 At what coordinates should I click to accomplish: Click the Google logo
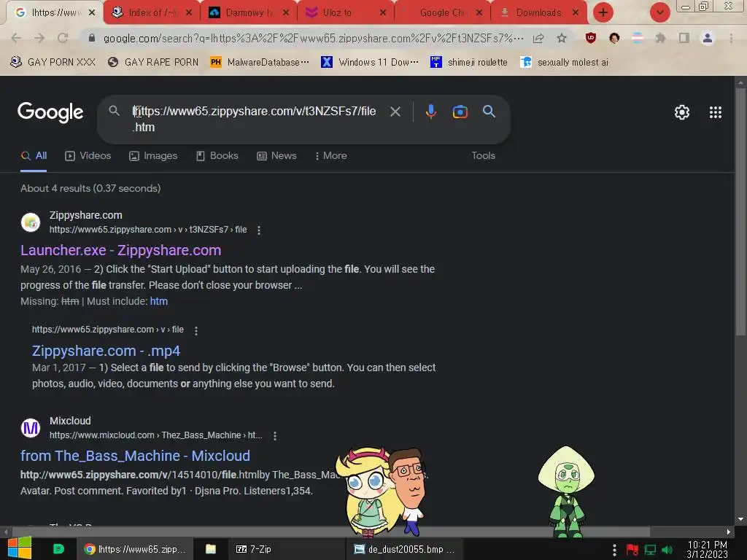(x=50, y=112)
